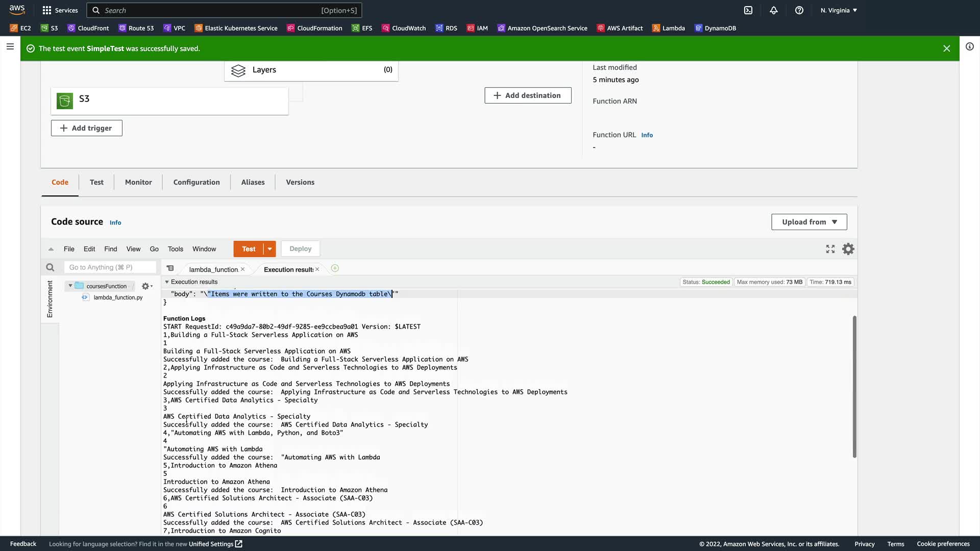
Task: Collapse the Execution results section
Action: tap(167, 282)
